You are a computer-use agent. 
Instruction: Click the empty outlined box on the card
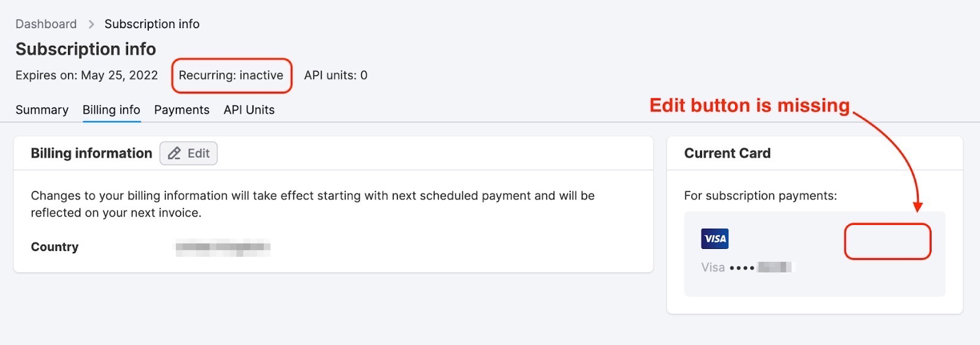(888, 242)
